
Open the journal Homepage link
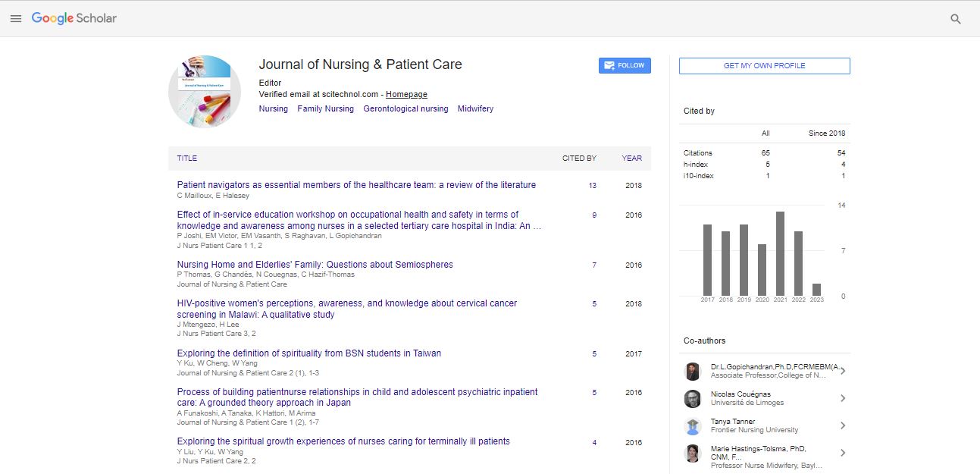[406, 95]
